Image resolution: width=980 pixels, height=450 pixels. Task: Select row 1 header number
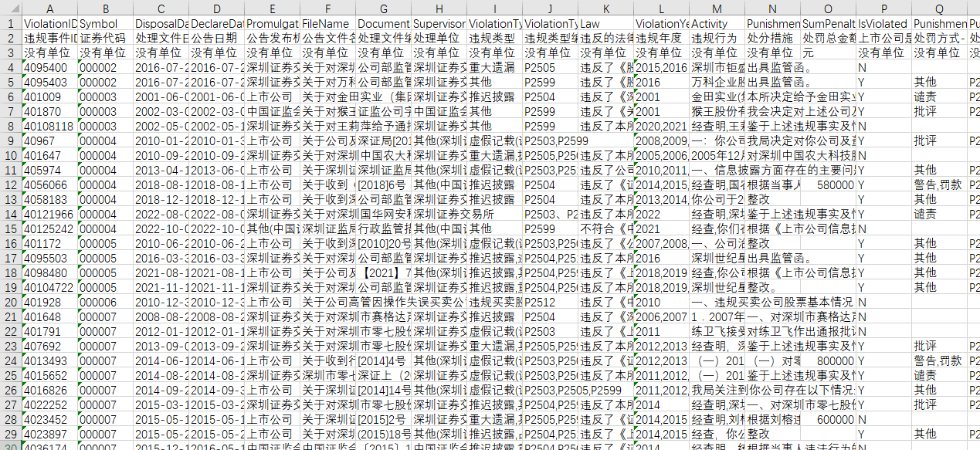(x=11, y=24)
